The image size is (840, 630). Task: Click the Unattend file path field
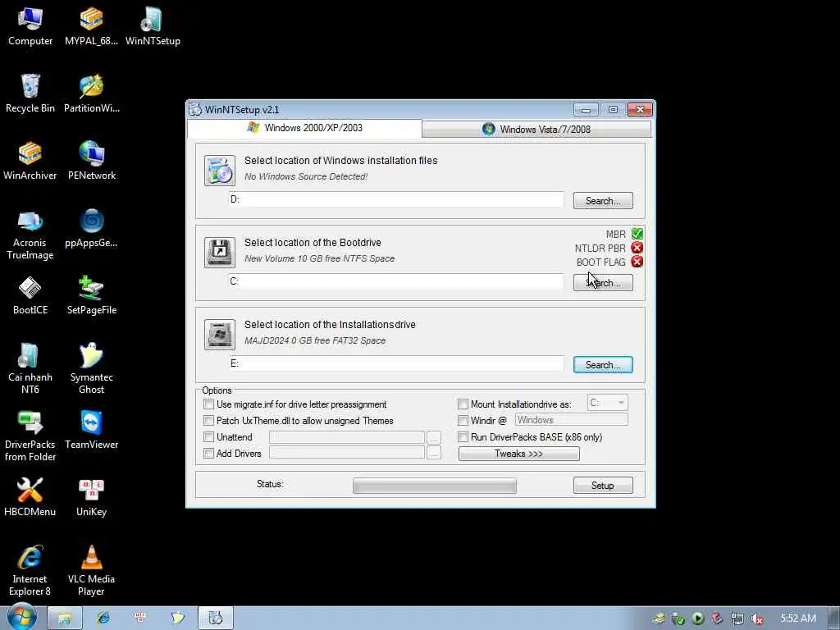pyautogui.click(x=347, y=437)
